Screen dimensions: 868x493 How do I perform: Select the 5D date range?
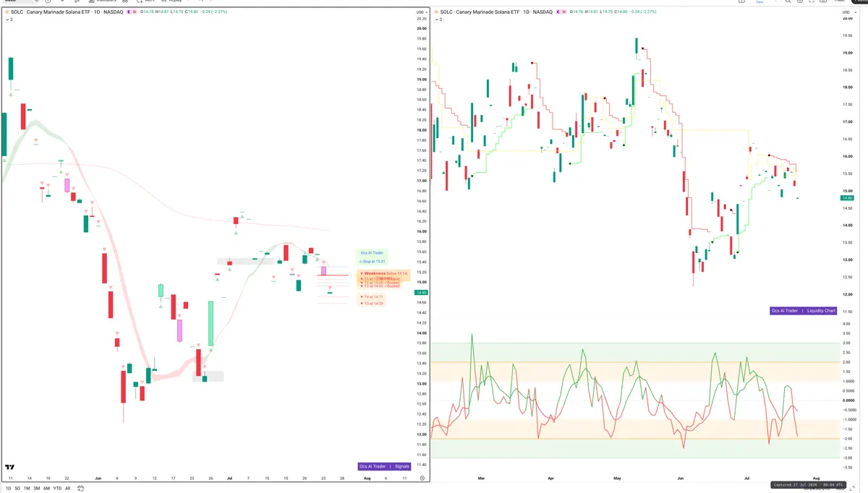(17, 489)
